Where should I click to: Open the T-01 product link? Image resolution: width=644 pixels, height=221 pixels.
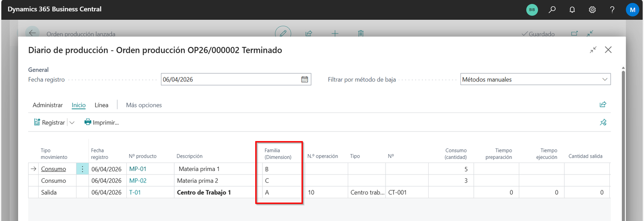click(x=135, y=192)
